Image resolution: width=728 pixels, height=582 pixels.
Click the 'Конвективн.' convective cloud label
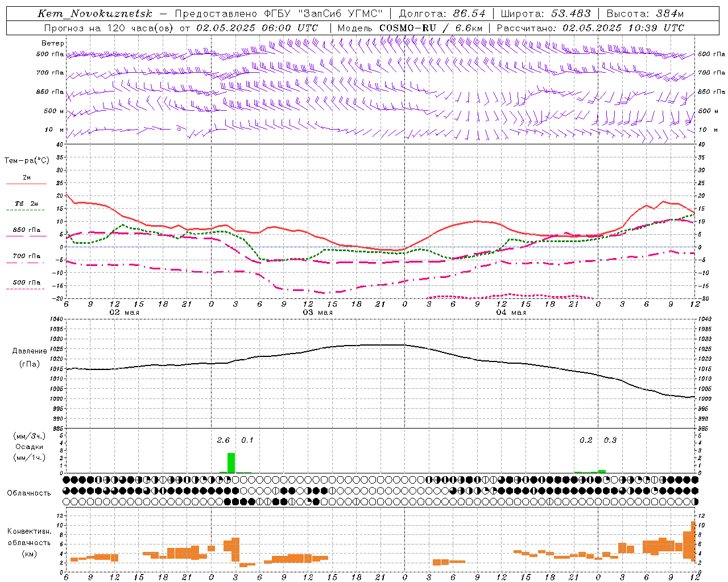tap(29, 531)
